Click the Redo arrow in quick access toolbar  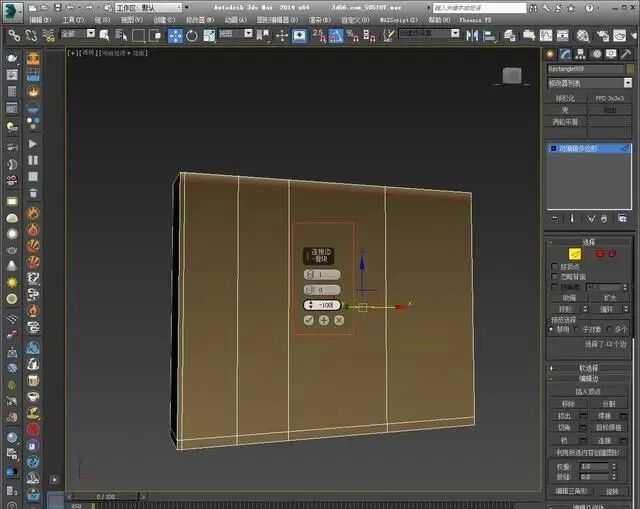point(89,7)
